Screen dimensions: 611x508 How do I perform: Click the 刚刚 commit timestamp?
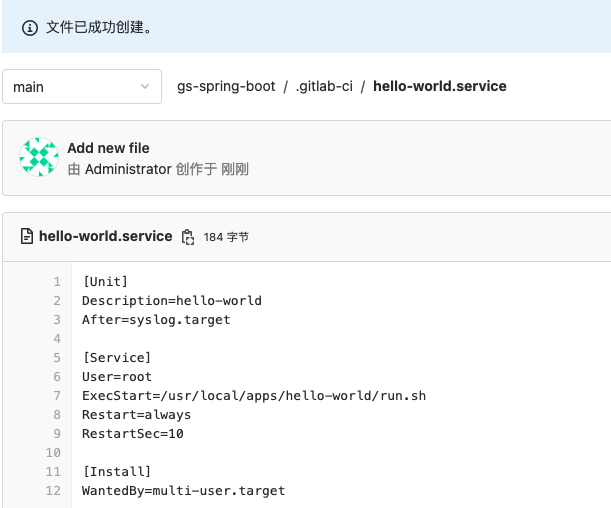coord(235,169)
